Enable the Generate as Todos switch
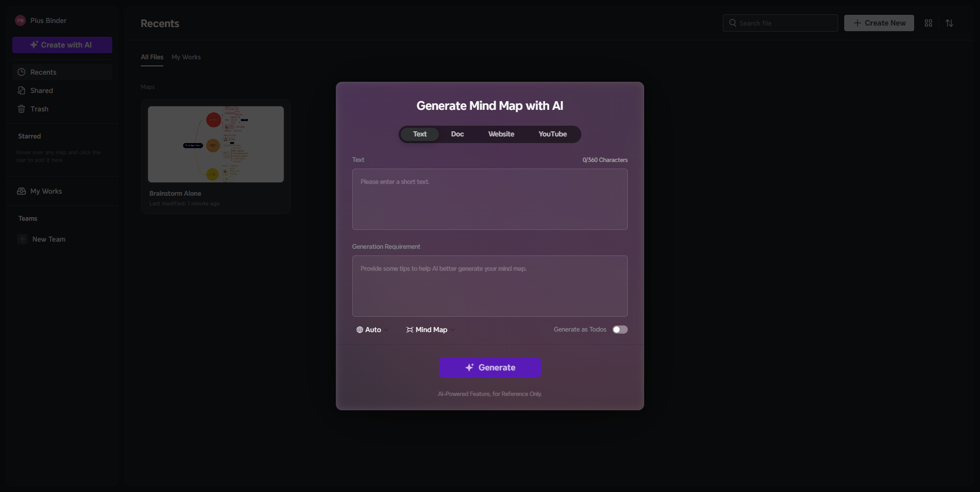This screenshot has width=980, height=492. (620, 330)
